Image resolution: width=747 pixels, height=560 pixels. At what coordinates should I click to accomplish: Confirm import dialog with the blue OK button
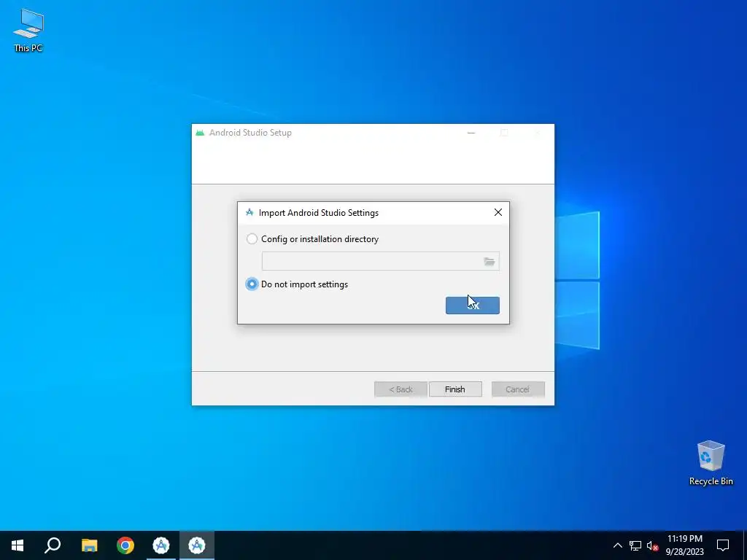pos(472,306)
